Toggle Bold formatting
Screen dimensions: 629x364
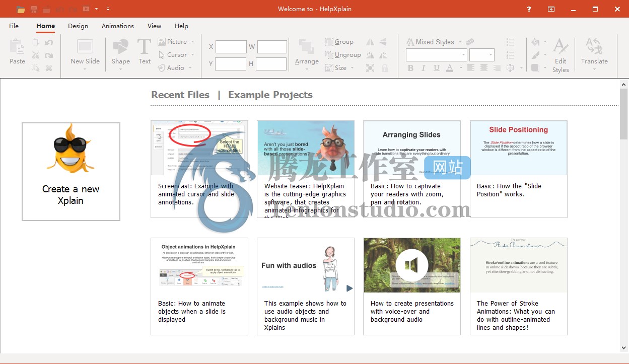click(x=410, y=68)
